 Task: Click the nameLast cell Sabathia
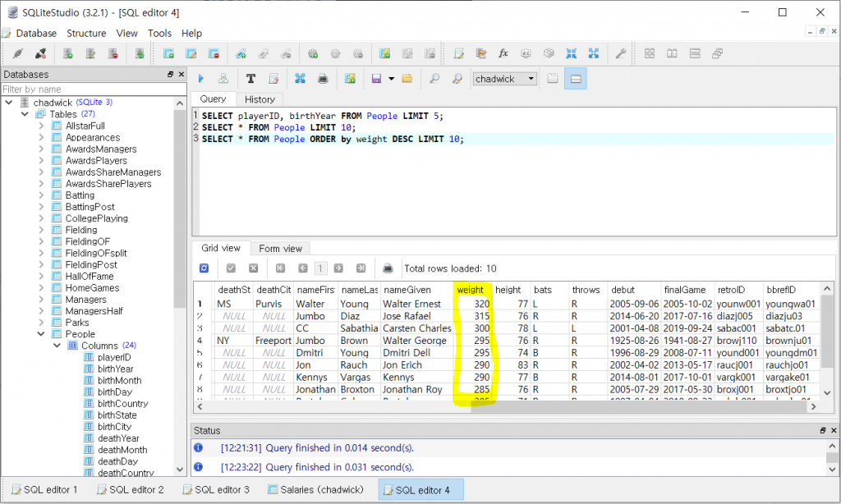point(359,328)
